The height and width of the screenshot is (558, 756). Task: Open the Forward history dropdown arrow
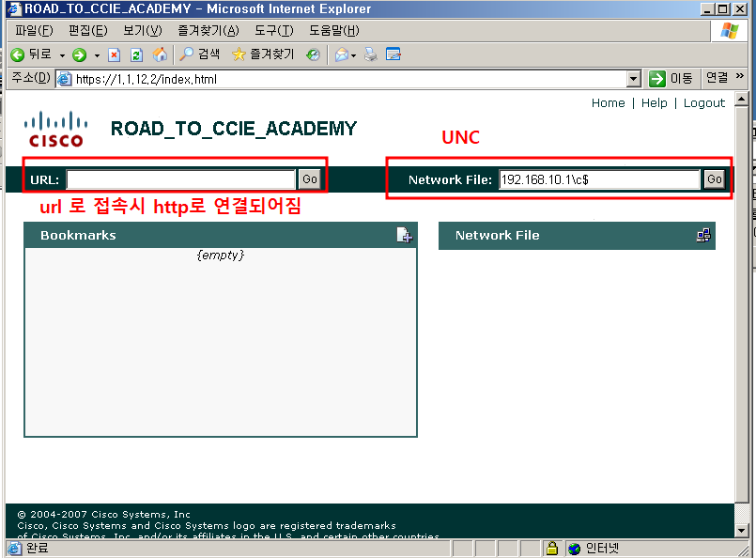(97, 56)
